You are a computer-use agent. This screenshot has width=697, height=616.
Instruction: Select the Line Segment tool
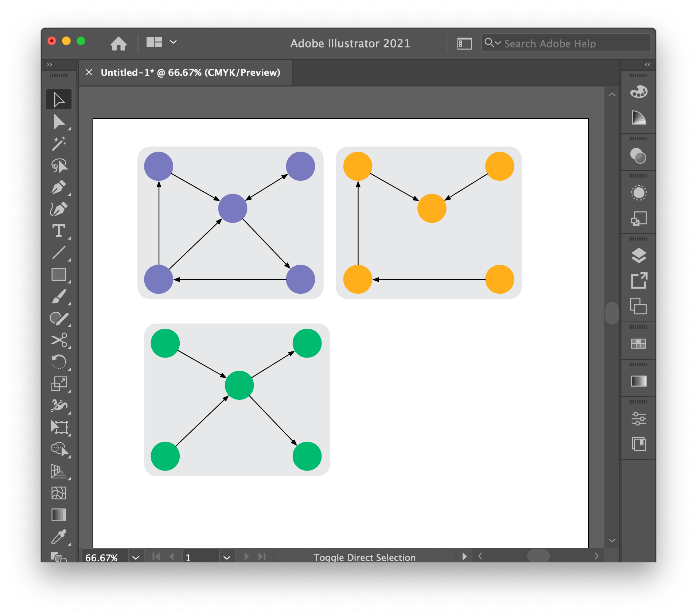coord(59,253)
